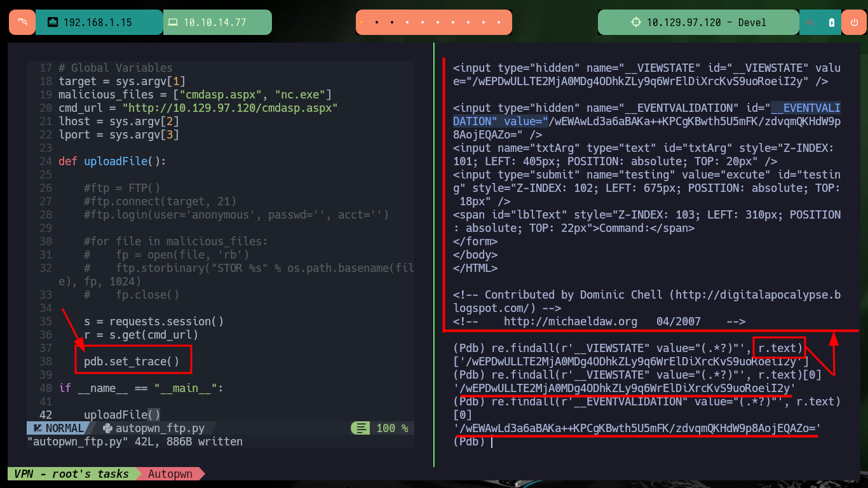The height and width of the screenshot is (488, 868).
Task: Click the 'lport = sys.argv[3]' line
Action: 118,135
